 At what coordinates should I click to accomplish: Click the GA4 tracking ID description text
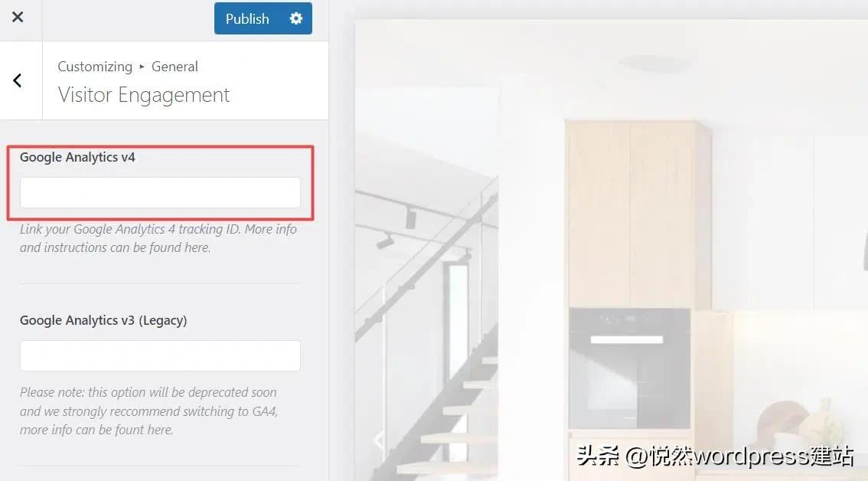[158, 238]
